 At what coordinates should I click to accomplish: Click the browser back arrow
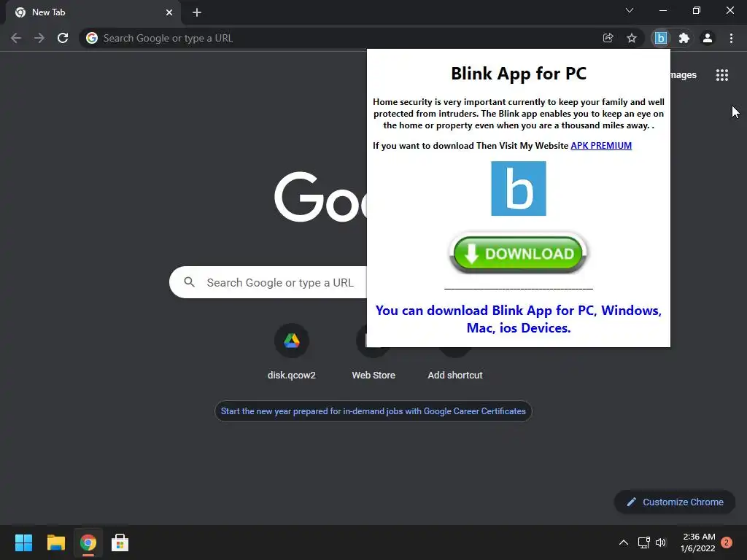pos(16,38)
